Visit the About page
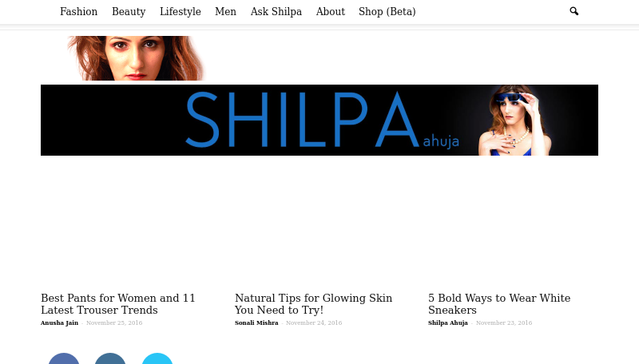This screenshot has height=364, width=639. click(x=331, y=11)
